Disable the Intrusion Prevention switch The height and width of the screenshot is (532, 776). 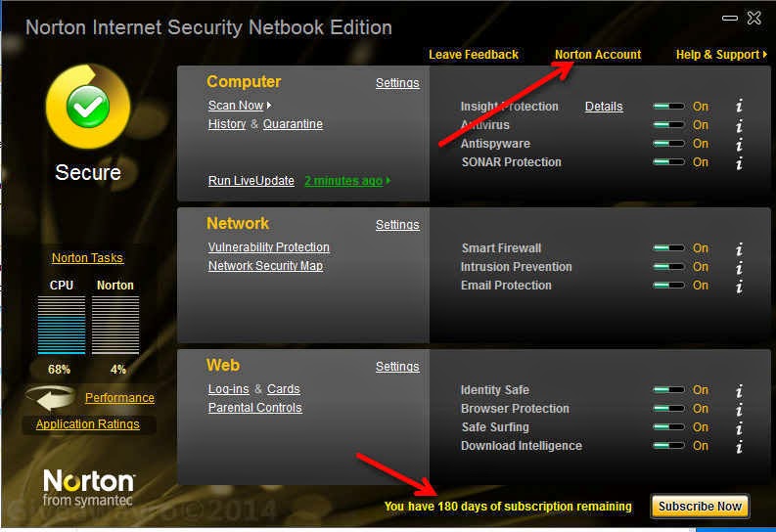669,267
